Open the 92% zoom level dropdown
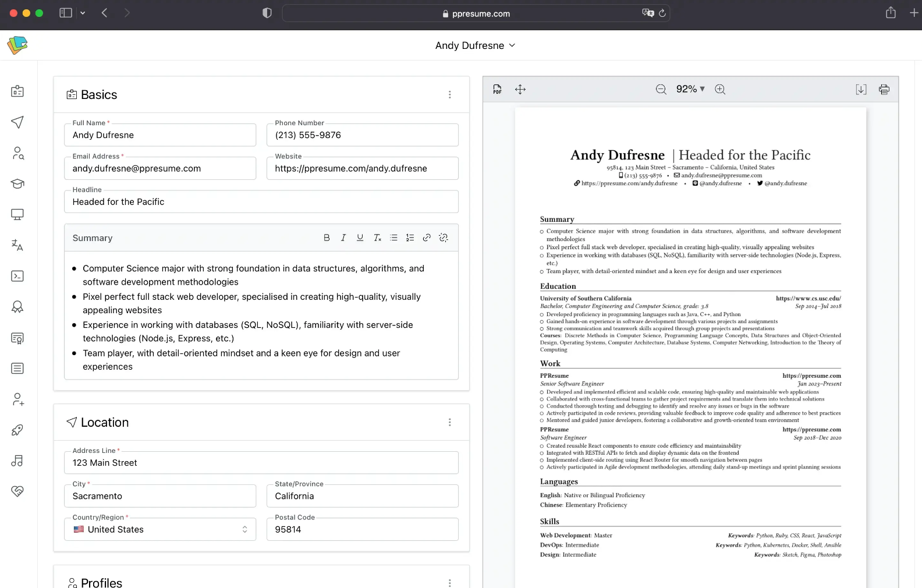The height and width of the screenshot is (588, 922). tap(690, 89)
